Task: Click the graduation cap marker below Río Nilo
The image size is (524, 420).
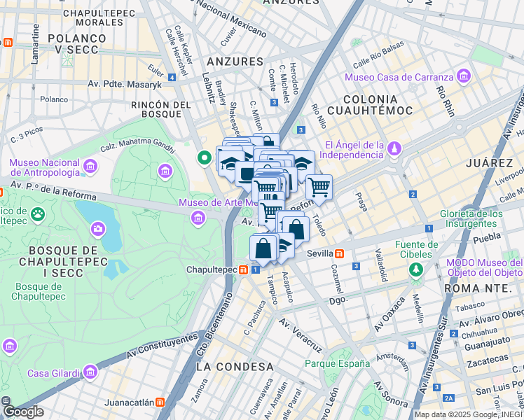Action: click(x=305, y=163)
